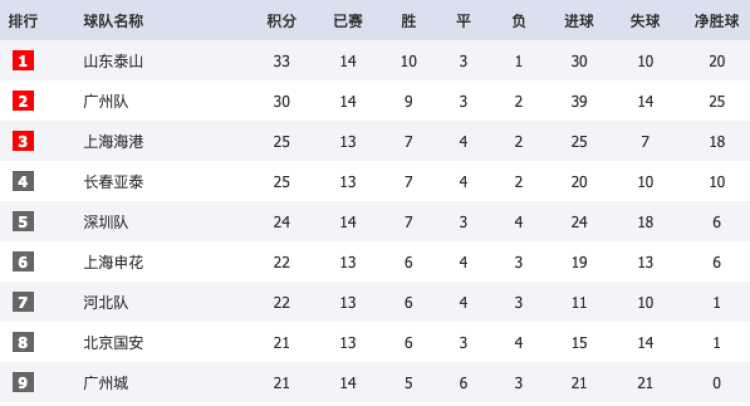The image size is (750, 406).
Task: Select team name 北京国安
Action: 113,342
